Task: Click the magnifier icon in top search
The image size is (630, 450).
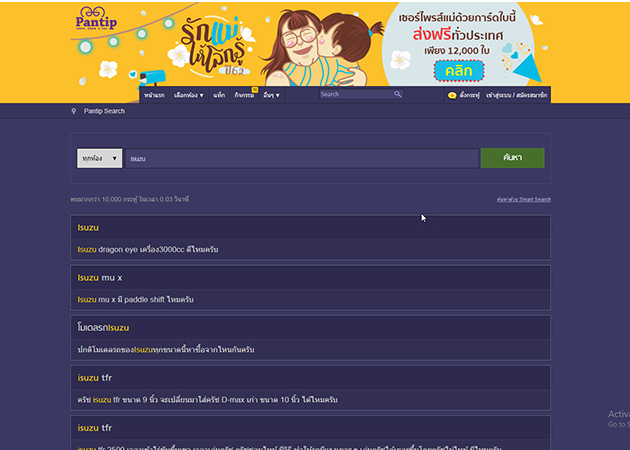Action: (x=397, y=94)
